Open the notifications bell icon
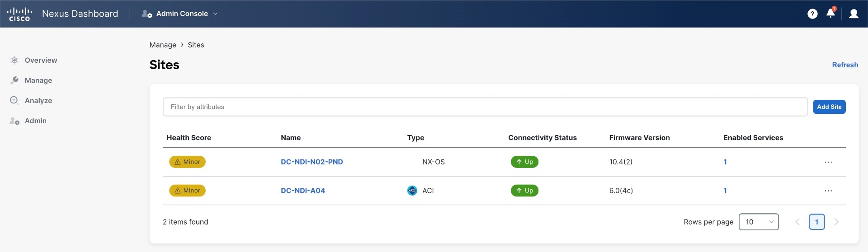Image resolution: width=868 pixels, height=252 pixels. pos(830,13)
